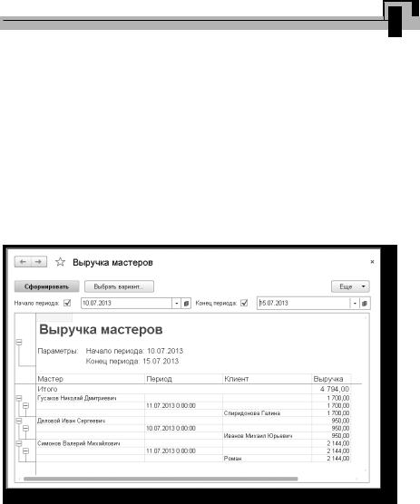Open dropdown arrow of Начало периода field
The image size is (420, 504).
(177, 303)
